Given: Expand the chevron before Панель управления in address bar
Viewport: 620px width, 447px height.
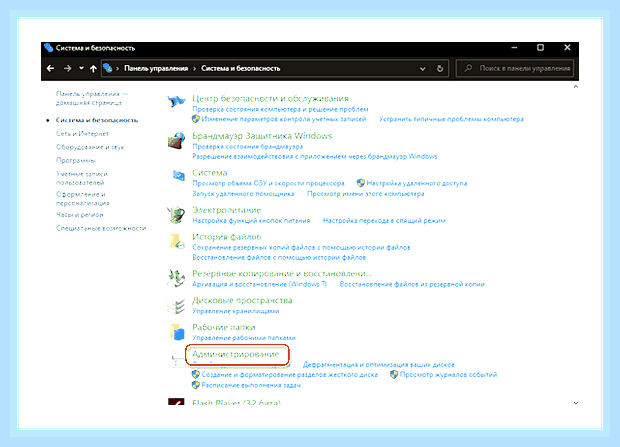Looking at the screenshot, I should (117, 68).
